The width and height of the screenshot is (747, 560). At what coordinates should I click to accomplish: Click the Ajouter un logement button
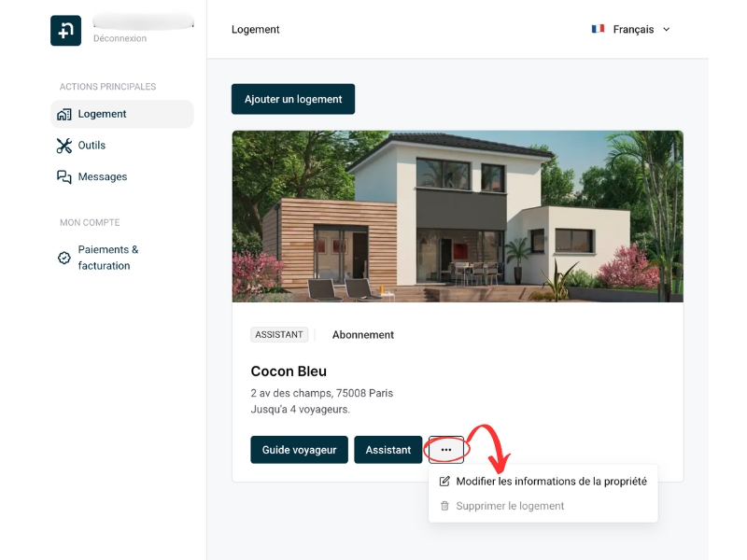point(293,99)
